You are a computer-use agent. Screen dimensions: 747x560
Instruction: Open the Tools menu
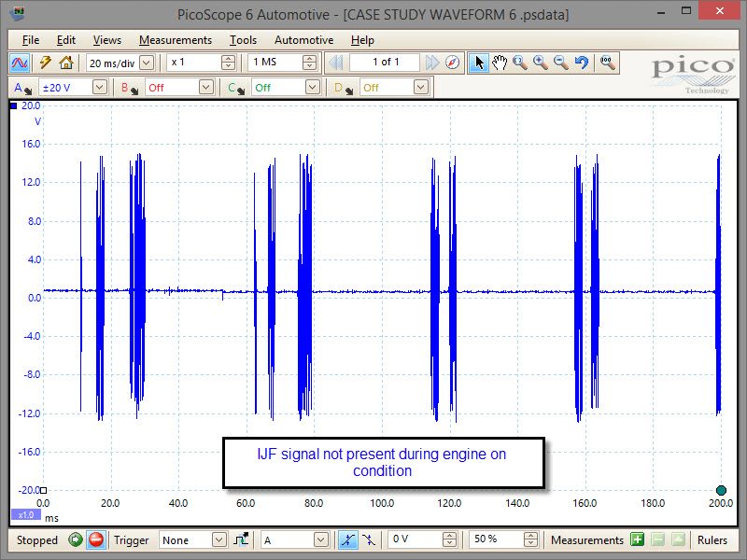(x=243, y=40)
